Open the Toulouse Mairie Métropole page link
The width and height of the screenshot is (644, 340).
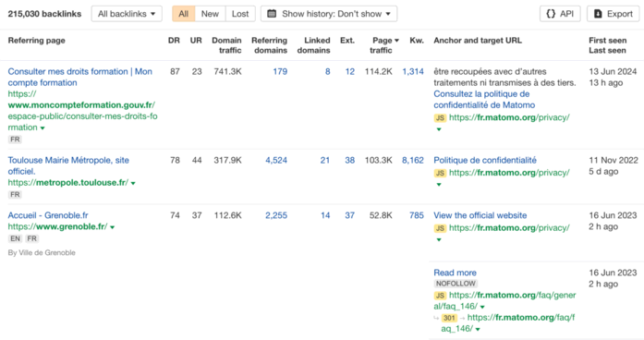[68, 165]
